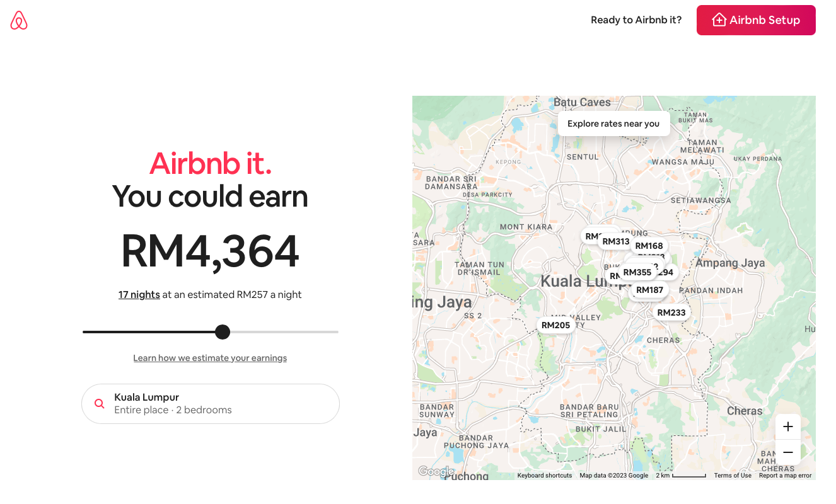
Task: Click the Airbnb logo icon
Action: pos(19,20)
